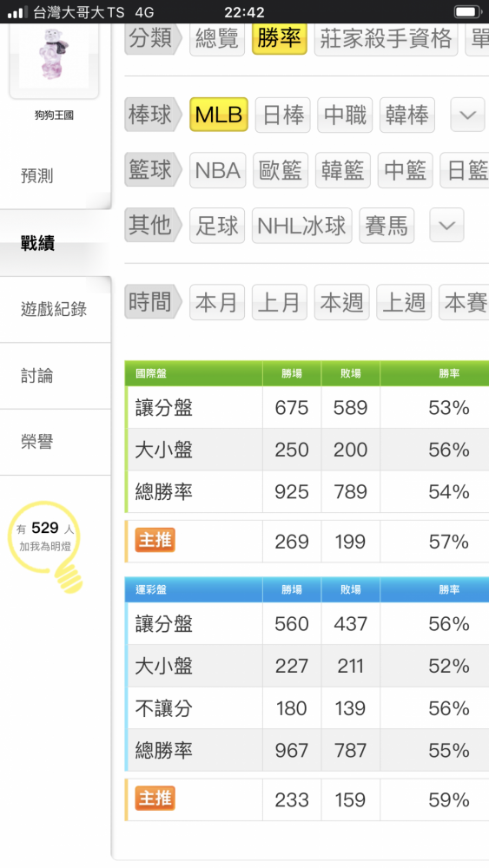This screenshot has width=489, height=868.
Task: Choose the 韓棒 league filter
Action: [407, 115]
